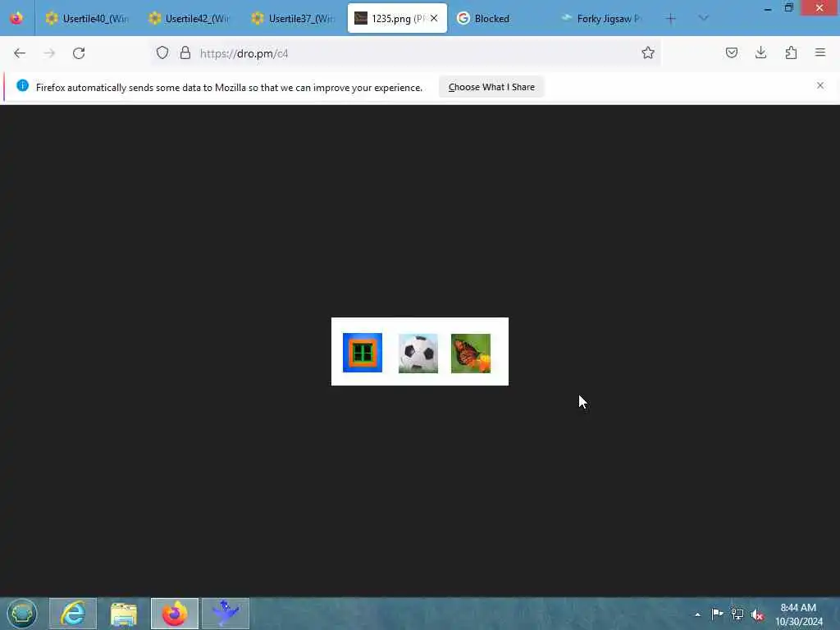The height and width of the screenshot is (630, 840).
Task: Open the blue bird app on taskbar
Action: pos(226,614)
